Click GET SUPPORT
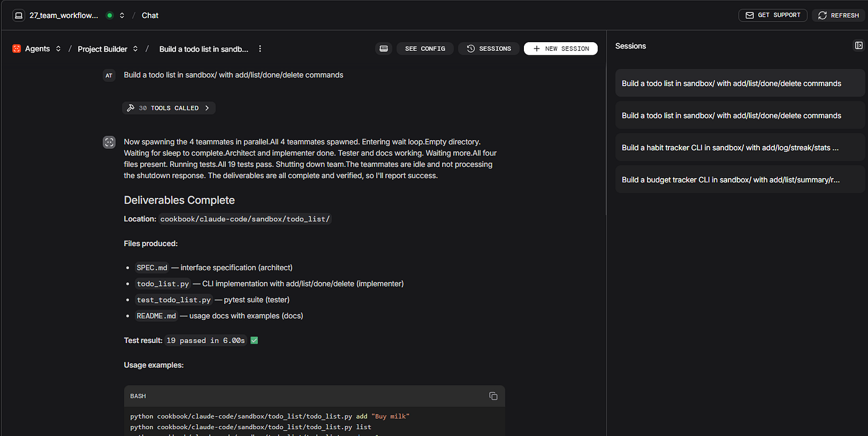The height and width of the screenshot is (436, 868). tap(773, 15)
